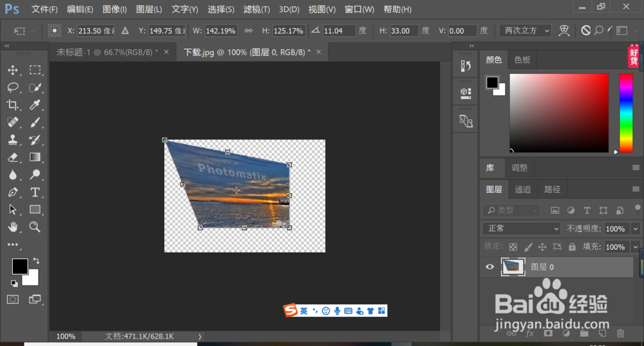Select the Brush tool
644x346 pixels.
click(35, 122)
